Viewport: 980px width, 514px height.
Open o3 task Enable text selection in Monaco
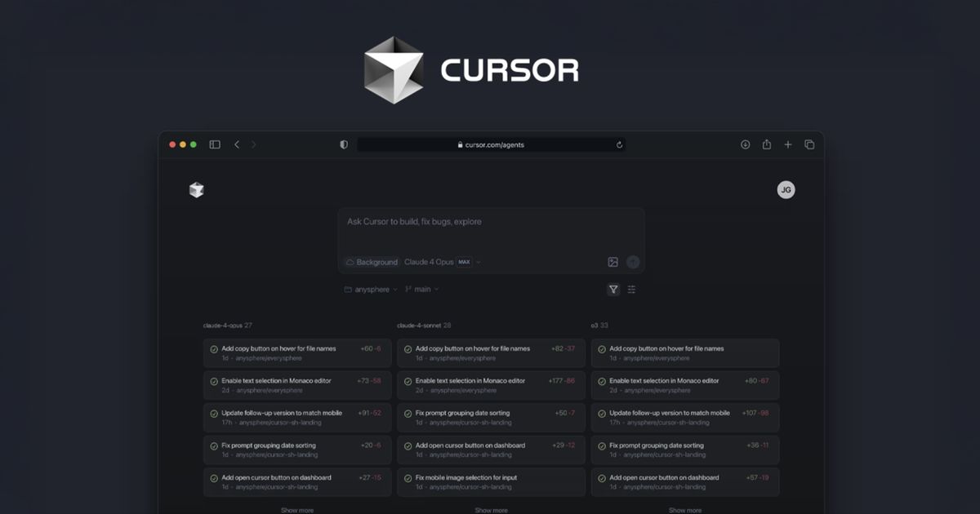pos(685,385)
